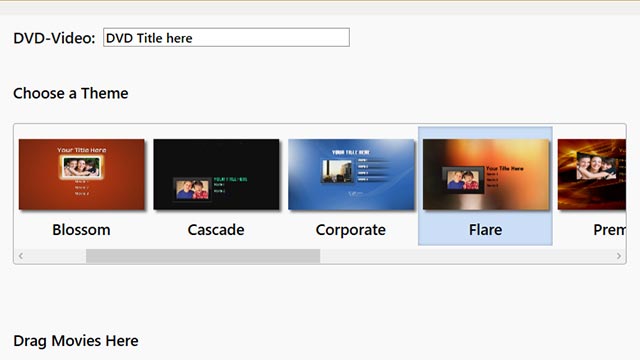The image size is (640, 360).
Task: Select the Flare theme thumbnail
Action: click(x=486, y=175)
